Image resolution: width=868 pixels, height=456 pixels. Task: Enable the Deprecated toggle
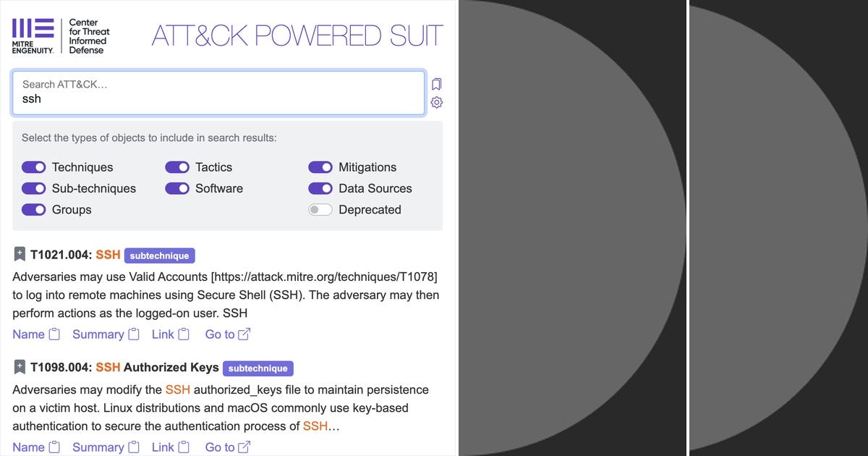click(320, 210)
